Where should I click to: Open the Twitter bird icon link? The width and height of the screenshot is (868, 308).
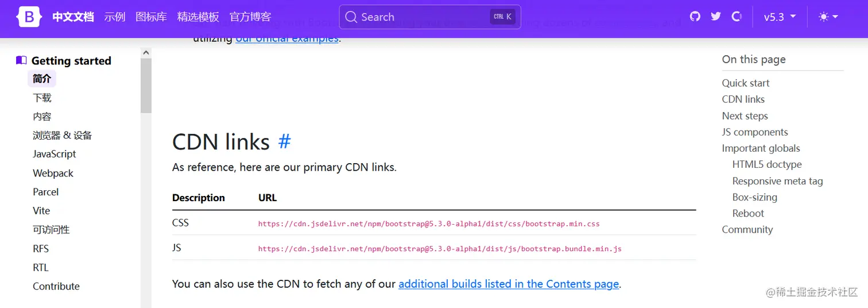(x=716, y=17)
